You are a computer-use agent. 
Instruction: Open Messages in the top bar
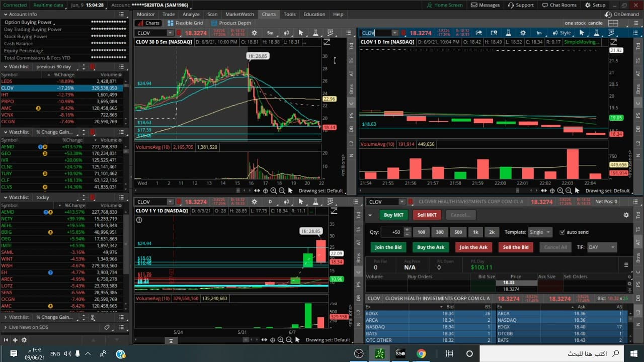486,5
